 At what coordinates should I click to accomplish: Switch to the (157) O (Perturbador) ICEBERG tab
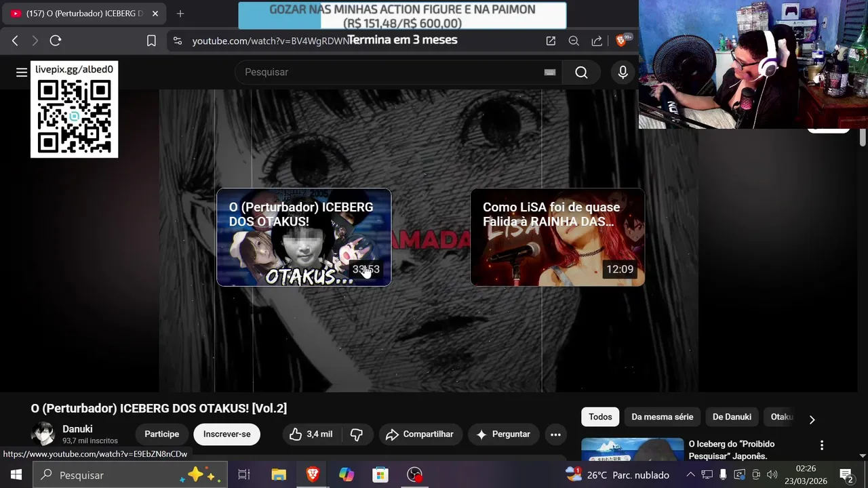click(85, 14)
